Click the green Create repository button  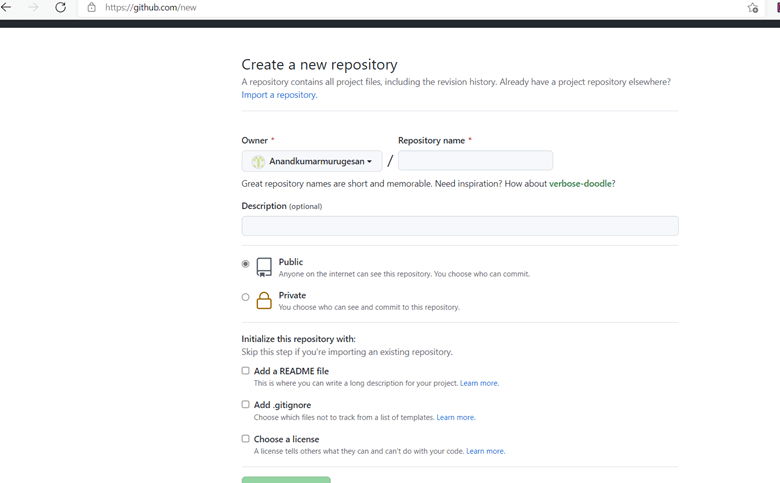pyautogui.click(x=286, y=480)
